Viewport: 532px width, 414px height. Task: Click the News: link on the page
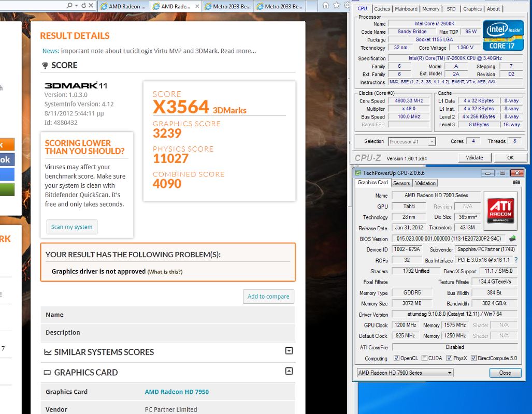pyautogui.click(x=51, y=51)
